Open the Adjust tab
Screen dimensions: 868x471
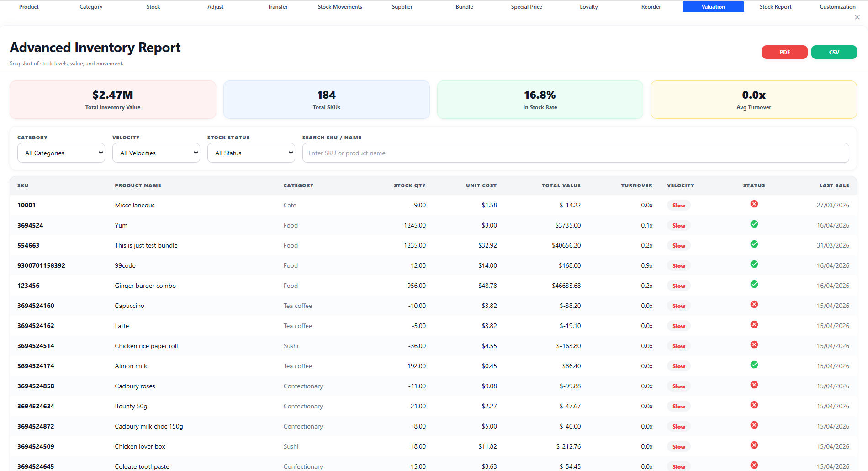tap(216, 7)
